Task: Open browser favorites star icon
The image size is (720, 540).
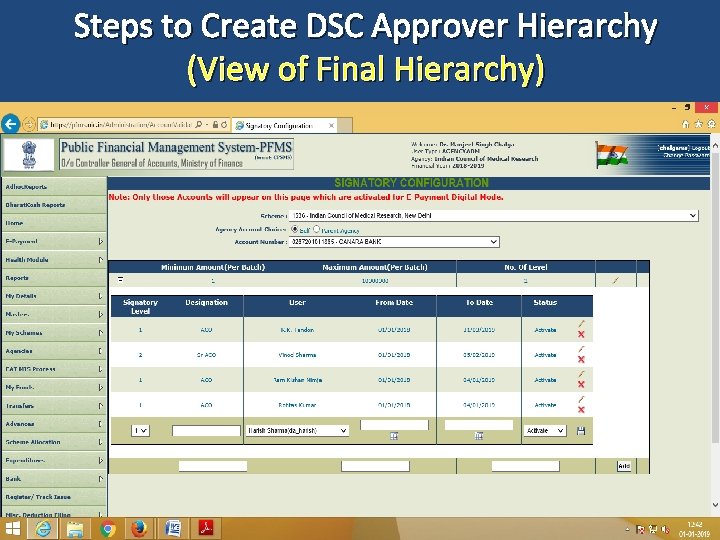Action: coord(698,124)
